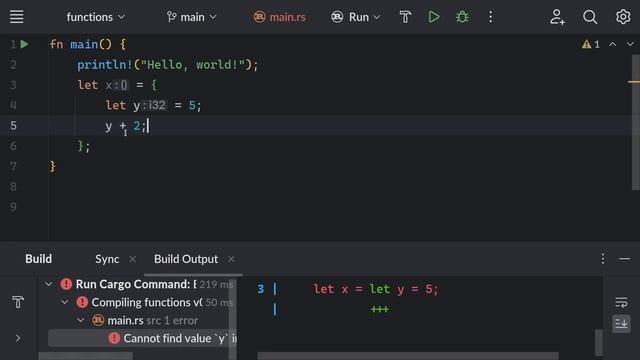Collapse the main.rs src node
The width and height of the screenshot is (640, 360).
[x=81, y=320]
